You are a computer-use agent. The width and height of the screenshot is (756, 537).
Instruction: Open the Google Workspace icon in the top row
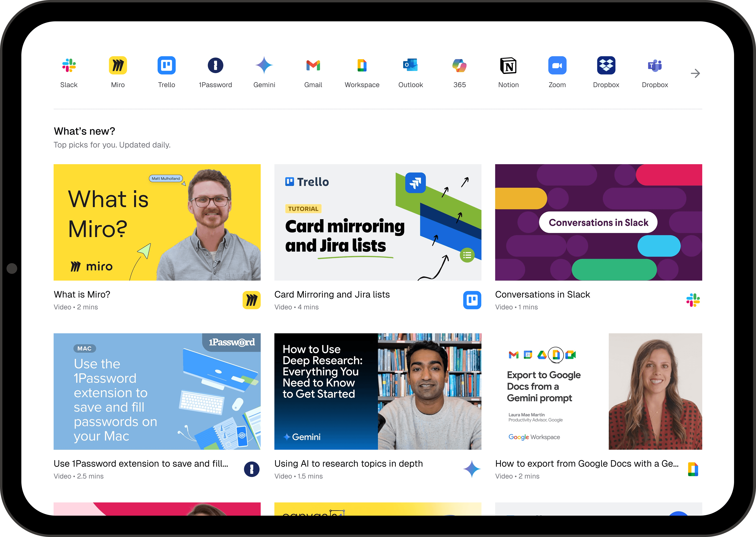point(362,65)
